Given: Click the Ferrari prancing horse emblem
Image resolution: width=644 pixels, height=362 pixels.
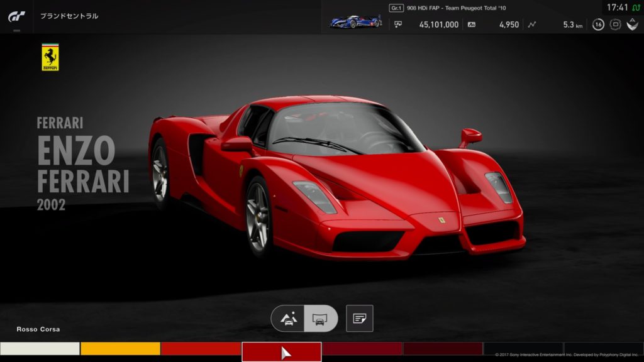Looking at the screenshot, I should (x=50, y=57).
